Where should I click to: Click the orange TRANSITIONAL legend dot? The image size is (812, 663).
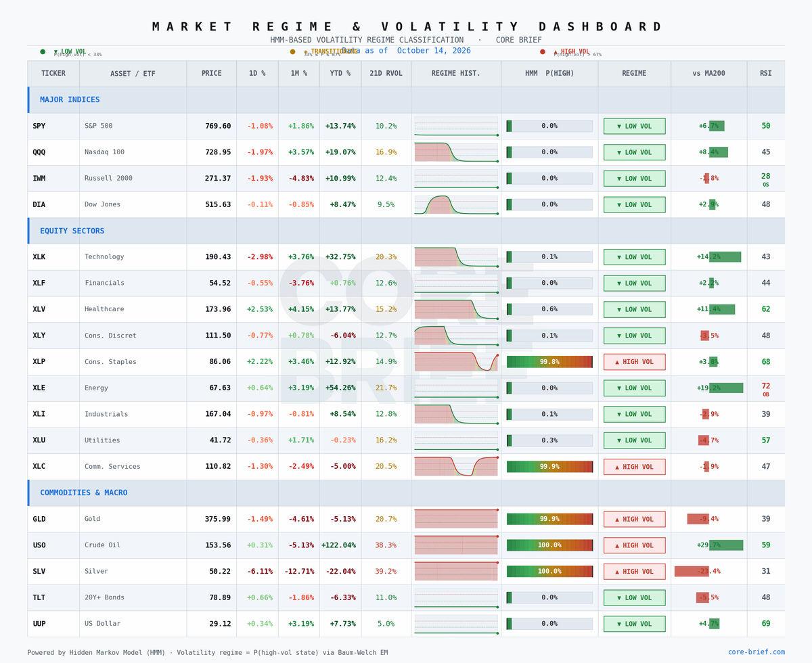pyautogui.click(x=292, y=51)
